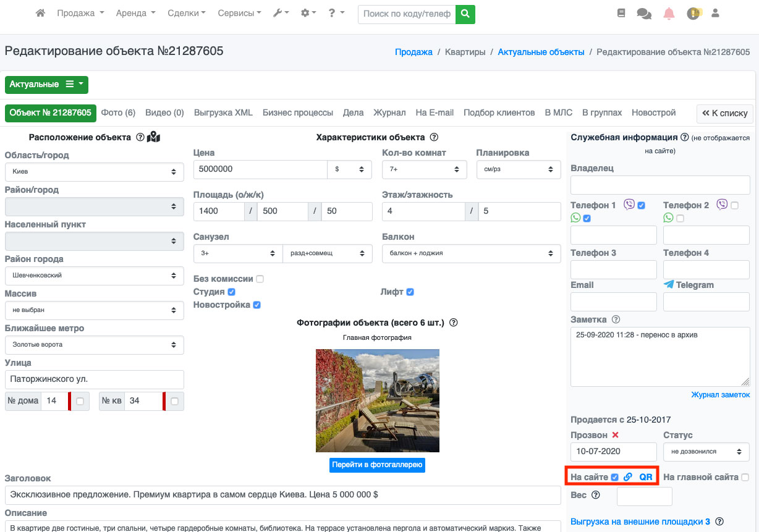Open the chat messages icon
The image size is (759, 532).
coord(643,14)
